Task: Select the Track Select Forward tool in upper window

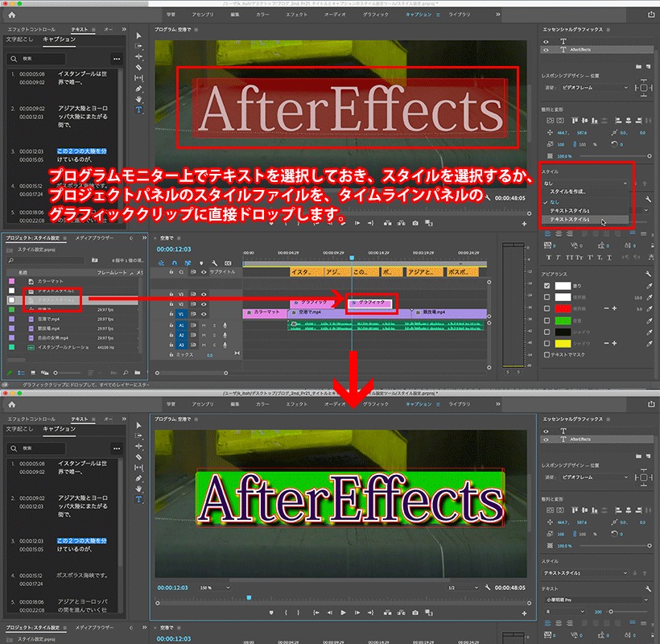Action: click(139, 47)
